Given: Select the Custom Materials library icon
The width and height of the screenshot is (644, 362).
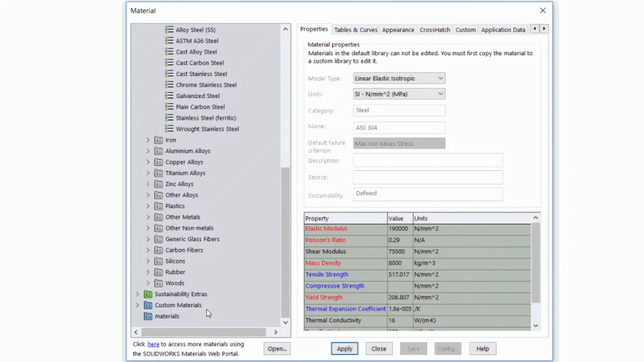Looking at the screenshot, I should (148, 305).
